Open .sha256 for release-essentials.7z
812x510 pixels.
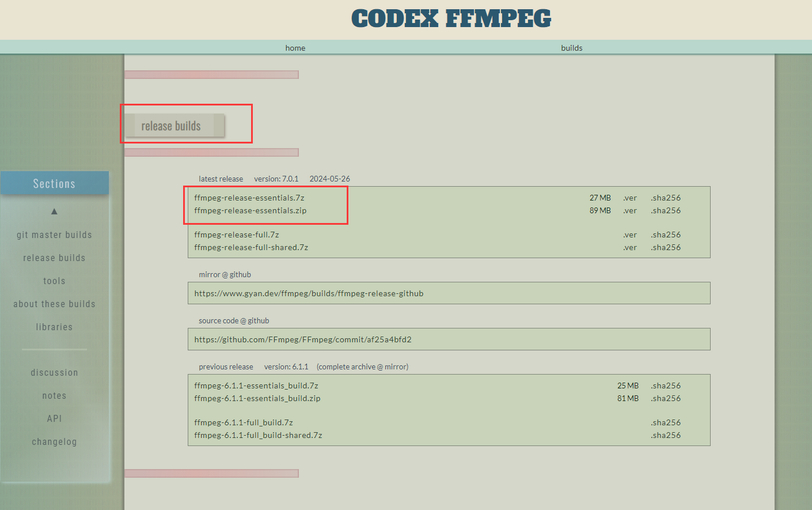coord(666,198)
